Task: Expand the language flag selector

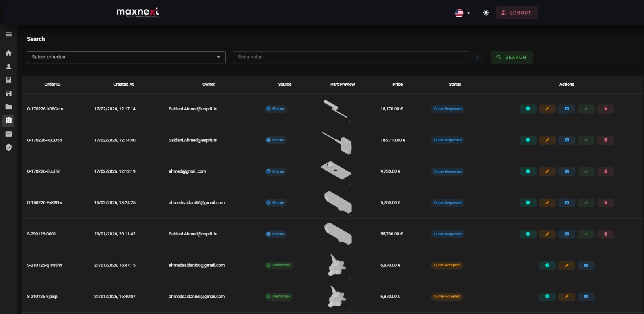Action: pos(462,13)
